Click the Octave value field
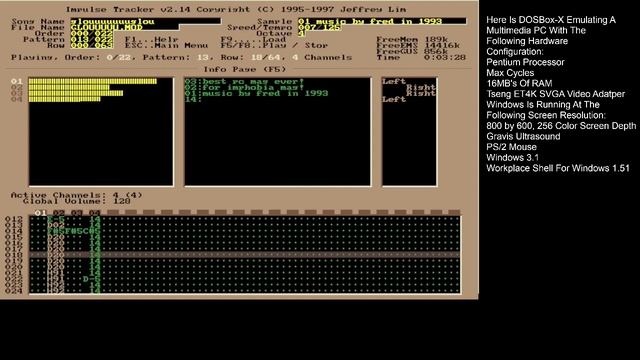 (302, 33)
